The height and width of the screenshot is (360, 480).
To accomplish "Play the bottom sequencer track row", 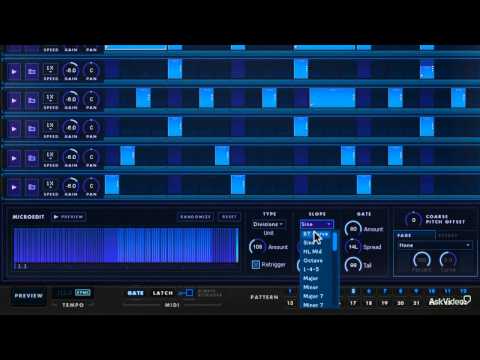I will 14,187.
